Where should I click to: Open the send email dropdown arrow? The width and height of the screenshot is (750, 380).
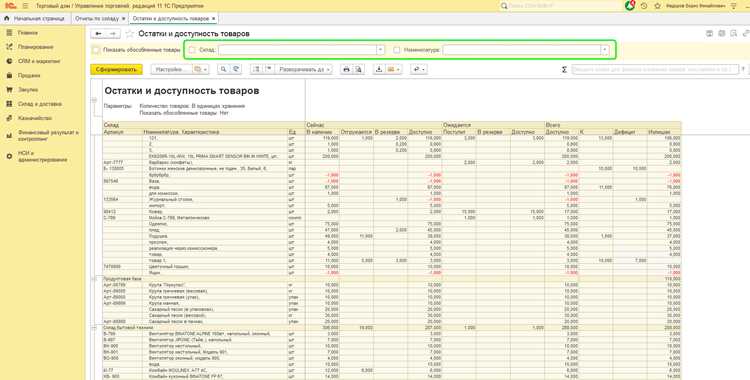(398, 69)
